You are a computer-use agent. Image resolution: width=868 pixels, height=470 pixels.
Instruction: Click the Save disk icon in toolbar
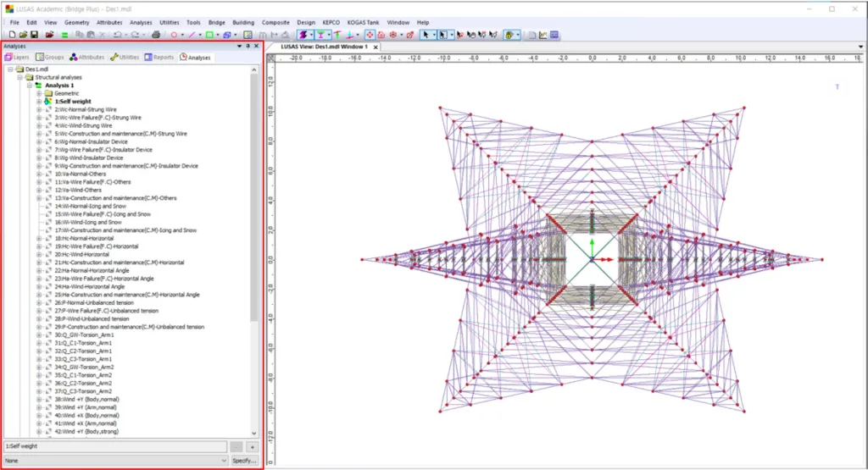tap(32, 35)
